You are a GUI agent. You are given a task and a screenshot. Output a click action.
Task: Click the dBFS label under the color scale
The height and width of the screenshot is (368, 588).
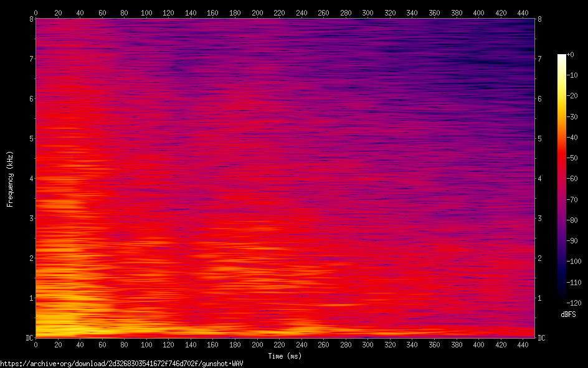pyautogui.click(x=568, y=314)
